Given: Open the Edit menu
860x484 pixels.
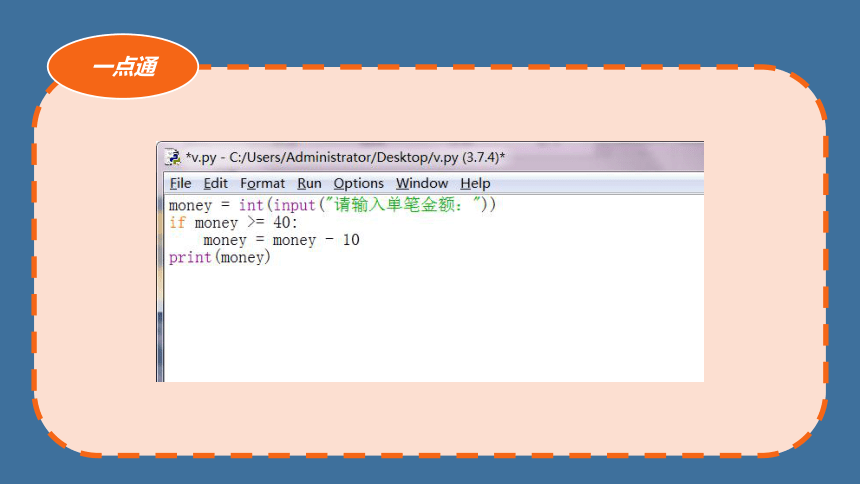Looking at the screenshot, I should [x=216, y=183].
